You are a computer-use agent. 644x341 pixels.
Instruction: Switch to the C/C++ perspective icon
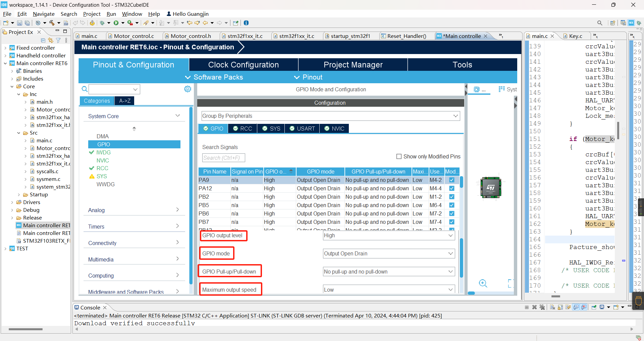click(x=623, y=23)
